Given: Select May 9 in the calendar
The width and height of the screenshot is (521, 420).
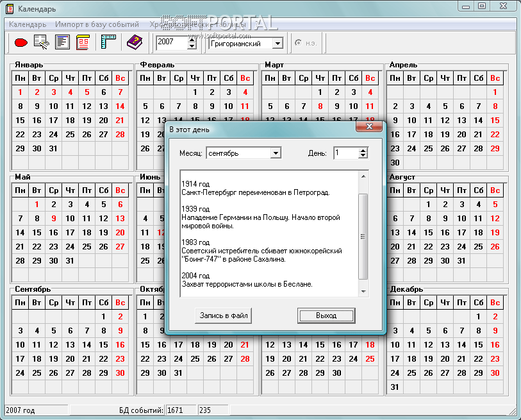Looking at the screenshot, I should pos(53,219).
